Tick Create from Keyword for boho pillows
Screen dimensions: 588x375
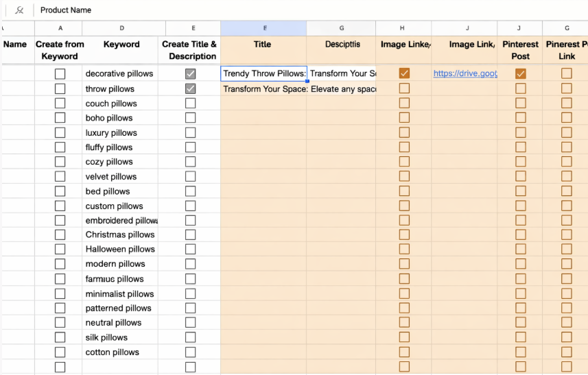click(60, 118)
